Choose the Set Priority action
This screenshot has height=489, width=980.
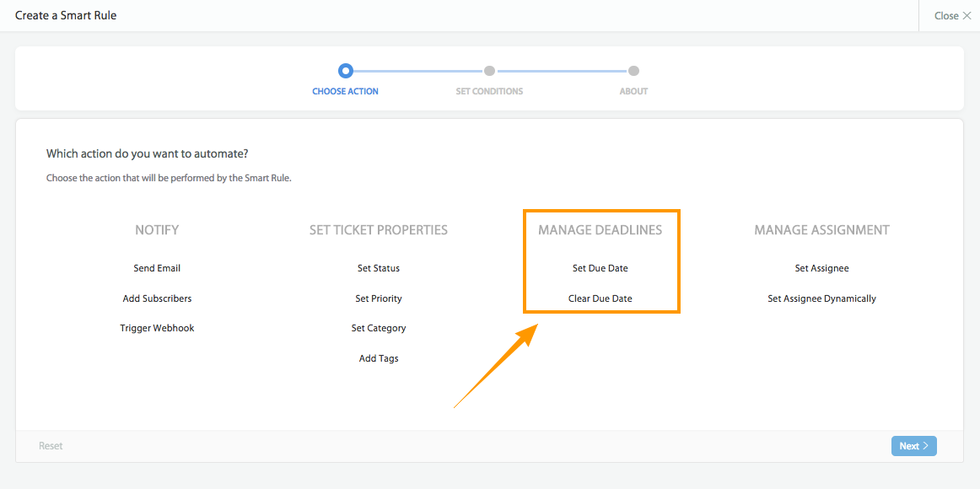click(x=378, y=298)
